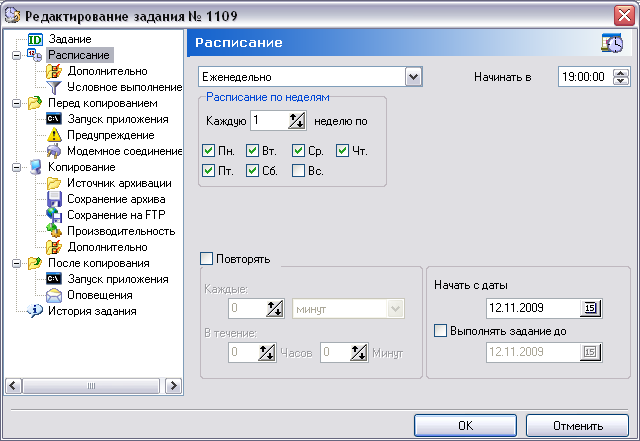Enable the Вс. Sunday checkbox
Viewport: 640px width, 441px height.
point(299,170)
